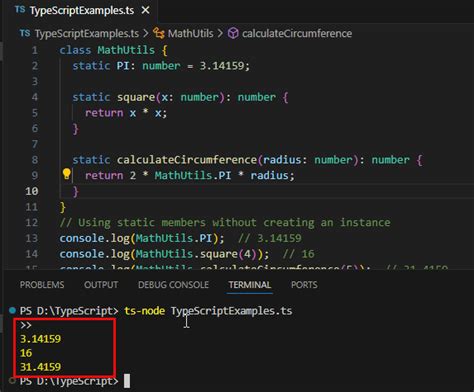The height and width of the screenshot is (392, 474).
Task: Click the 'Using static members' comment line
Action: (x=225, y=222)
